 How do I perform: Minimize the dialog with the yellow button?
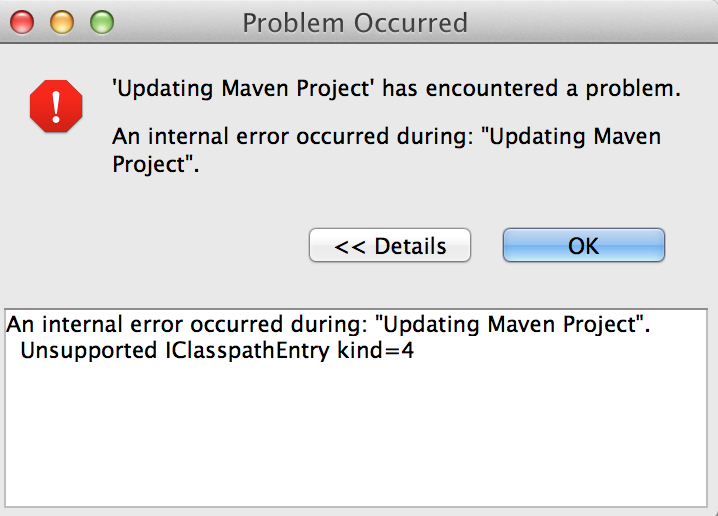click(62, 21)
